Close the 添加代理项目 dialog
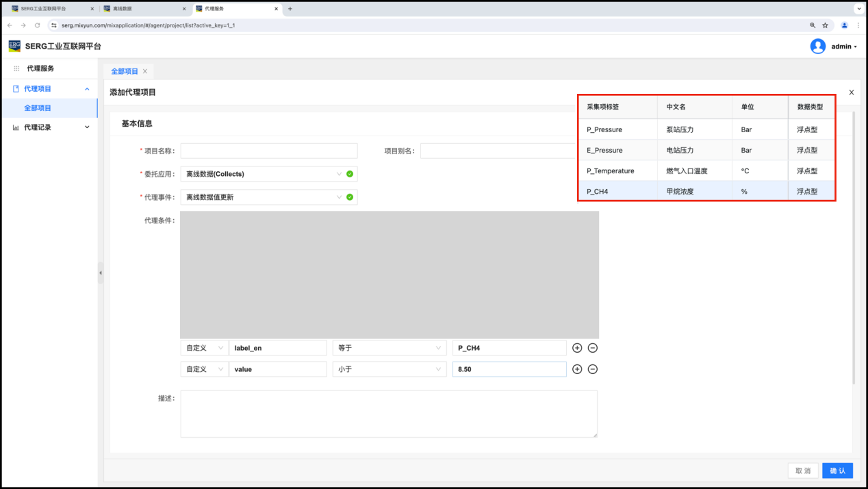The height and width of the screenshot is (489, 868). point(851,92)
